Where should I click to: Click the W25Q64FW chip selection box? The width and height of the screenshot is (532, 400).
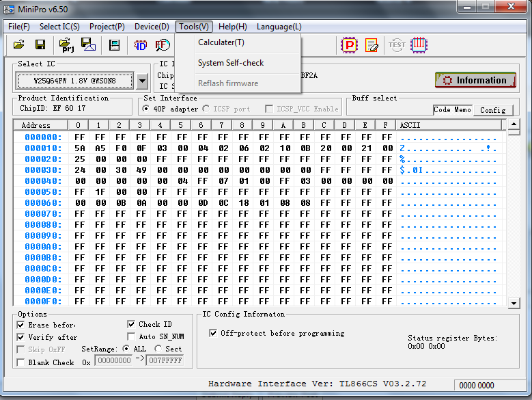pos(74,81)
